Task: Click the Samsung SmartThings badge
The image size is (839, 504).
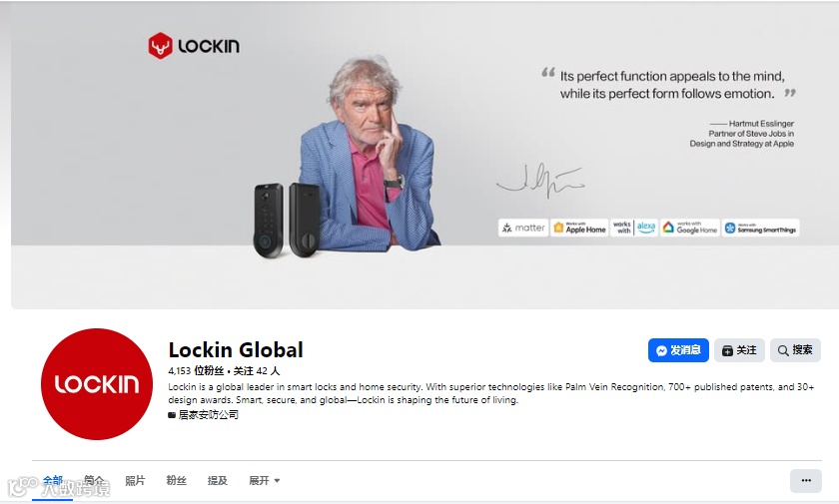Action: point(760,228)
